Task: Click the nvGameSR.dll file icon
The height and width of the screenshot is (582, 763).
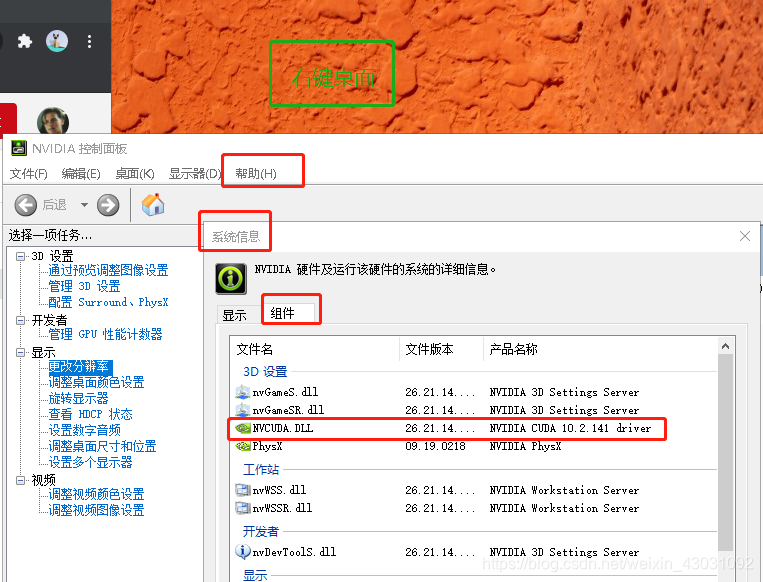Action: (x=242, y=410)
